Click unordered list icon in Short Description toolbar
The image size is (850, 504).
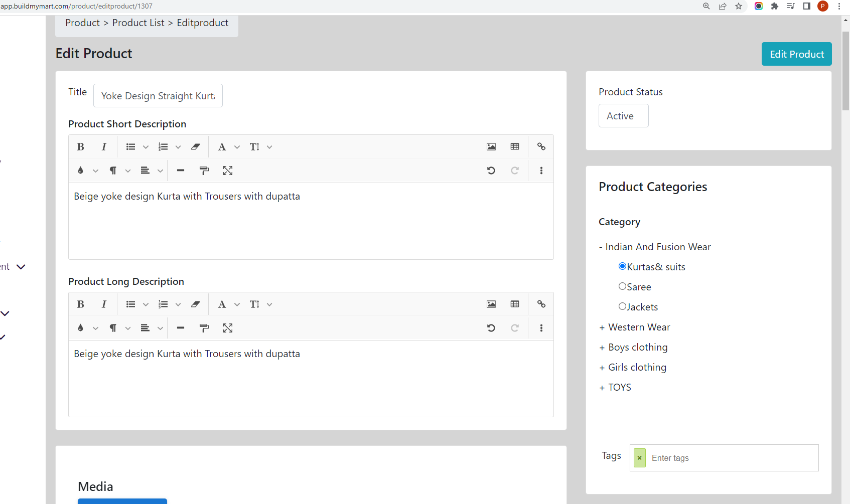point(130,147)
